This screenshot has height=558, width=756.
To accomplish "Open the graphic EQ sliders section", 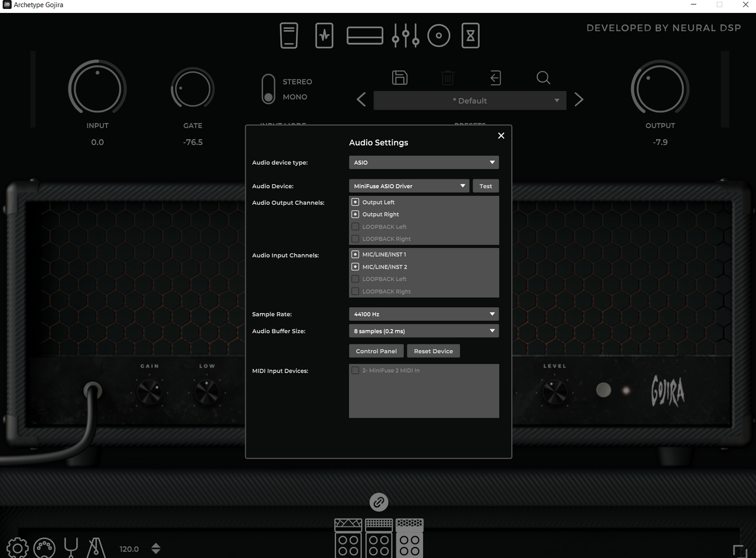I will (x=406, y=35).
